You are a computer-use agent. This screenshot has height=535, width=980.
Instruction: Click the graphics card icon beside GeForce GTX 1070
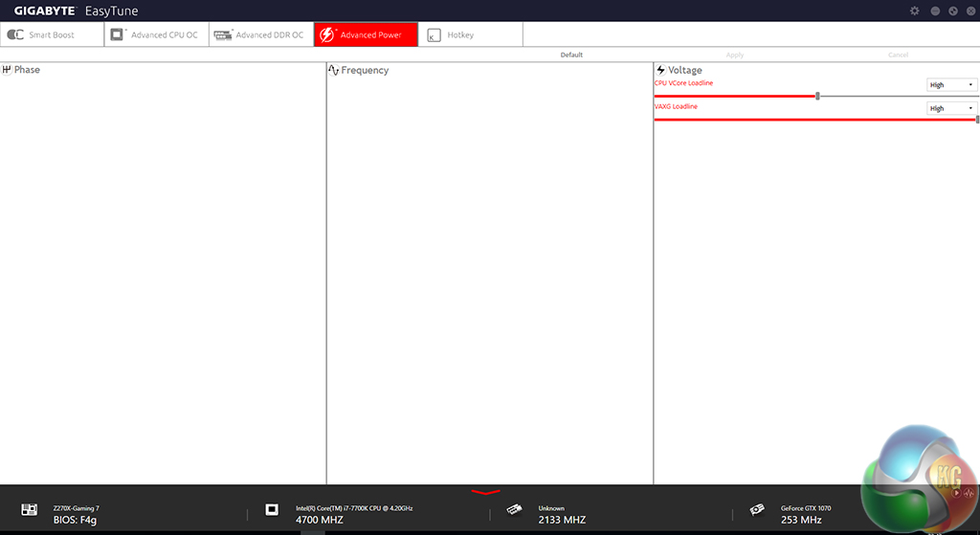click(758, 510)
